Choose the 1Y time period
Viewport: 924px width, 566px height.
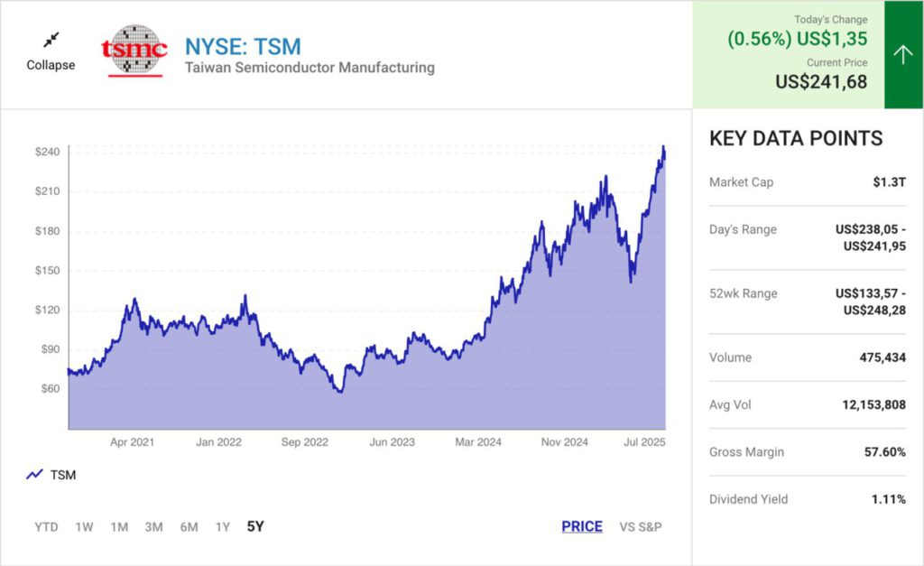222,527
